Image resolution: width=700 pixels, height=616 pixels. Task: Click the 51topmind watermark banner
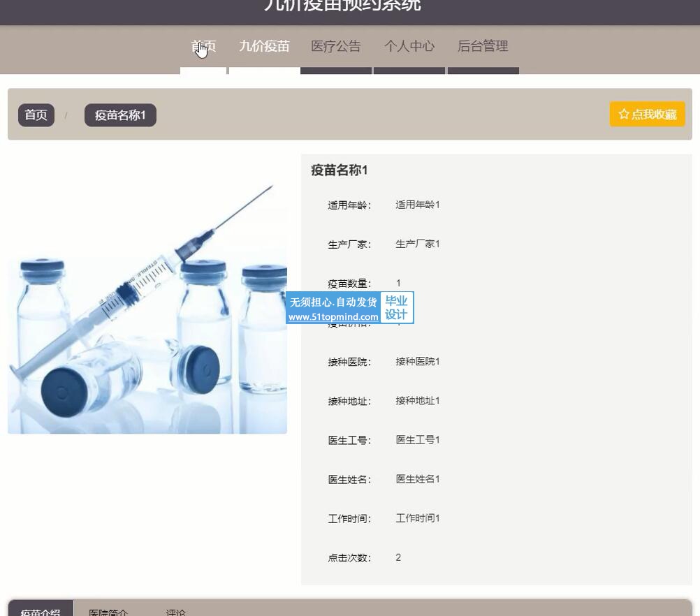[x=333, y=308]
